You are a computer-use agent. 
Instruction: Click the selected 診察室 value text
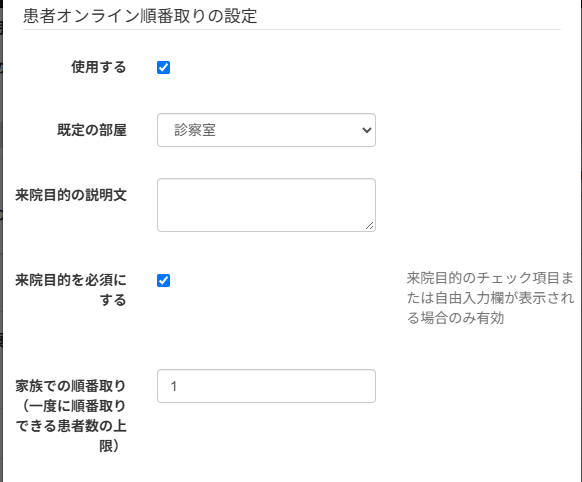tap(195, 130)
